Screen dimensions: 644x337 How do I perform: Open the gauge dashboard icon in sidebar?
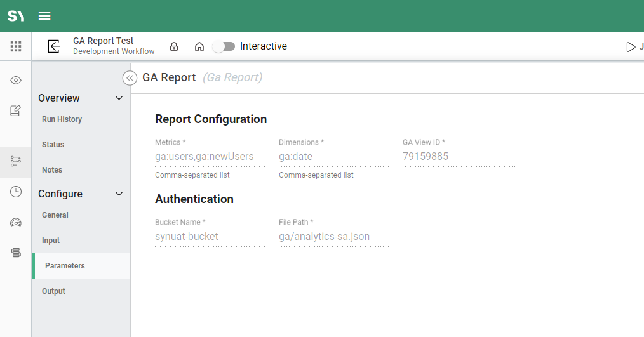[16, 223]
